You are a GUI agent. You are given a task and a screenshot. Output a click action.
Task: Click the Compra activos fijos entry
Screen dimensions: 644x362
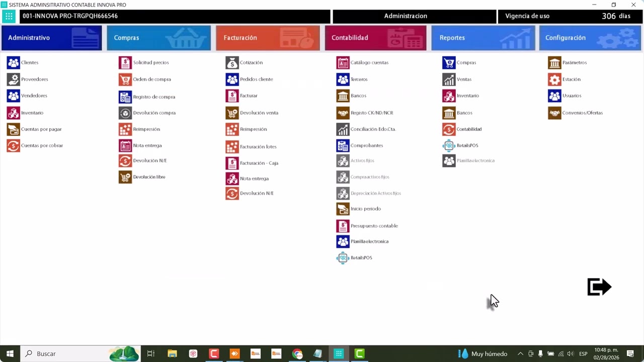coord(370,177)
